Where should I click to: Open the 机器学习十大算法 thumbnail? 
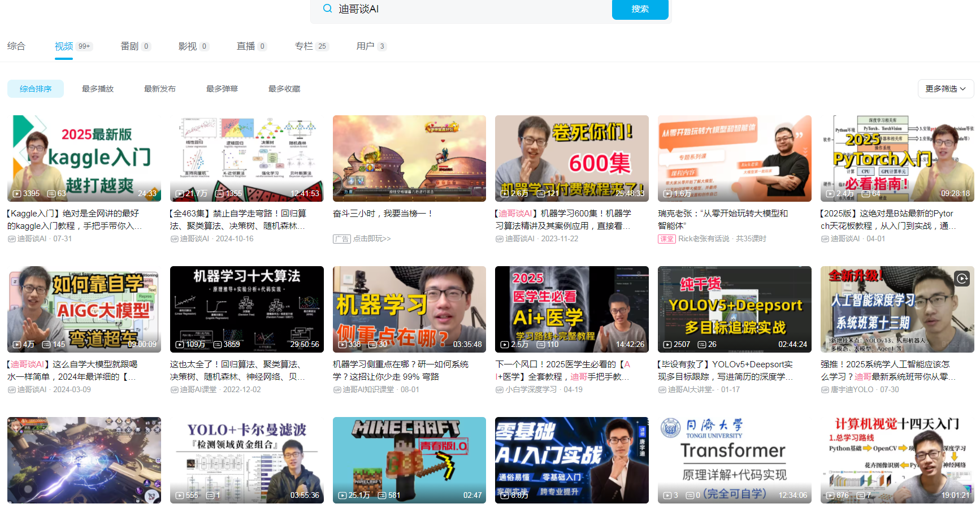[x=247, y=309]
